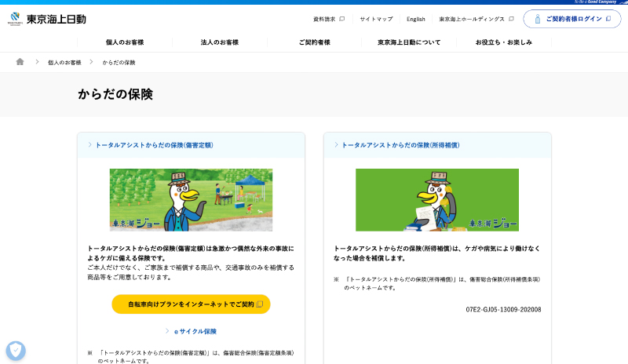Viewport: 628px width, 364px height.
Task: Click code 07E2-GJ05-13009-202008
Action: pyautogui.click(x=503, y=310)
